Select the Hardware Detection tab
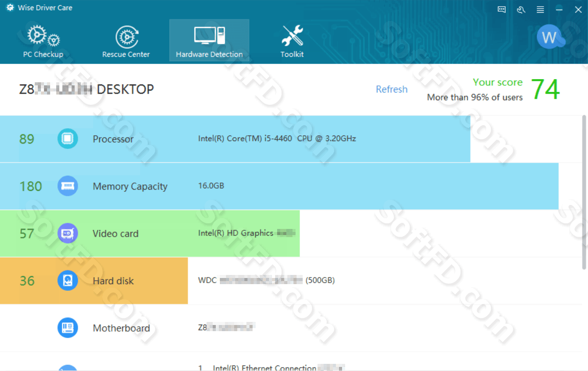Image resolution: width=588 pixels, height=371 pixels. (x=209, y=40)
